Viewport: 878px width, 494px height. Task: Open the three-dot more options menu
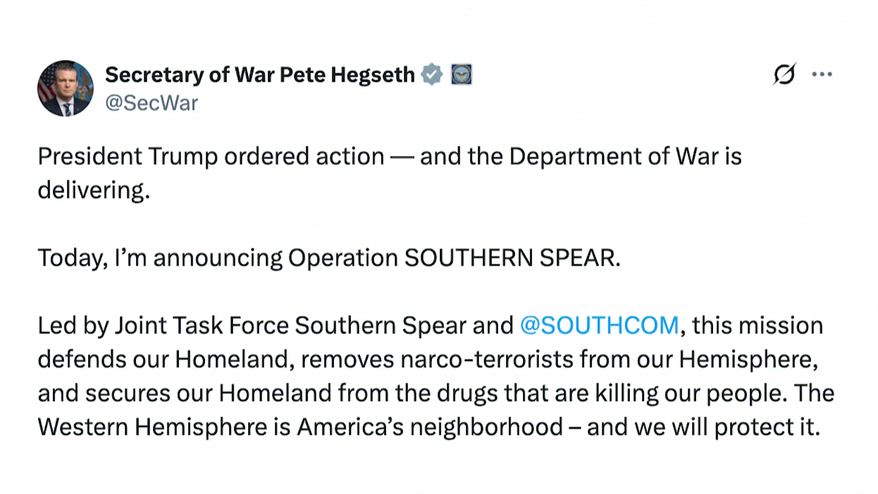pos(822,75)
